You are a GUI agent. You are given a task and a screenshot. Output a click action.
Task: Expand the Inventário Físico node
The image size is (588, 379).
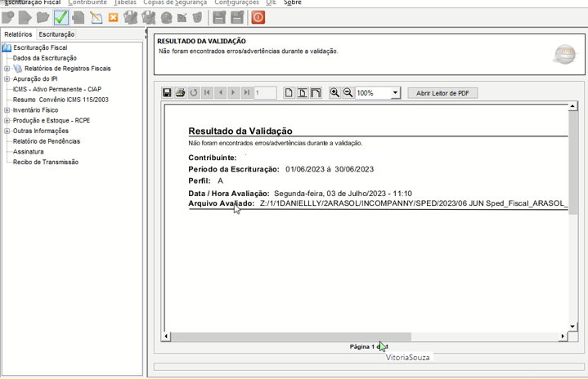coord(7,110)
